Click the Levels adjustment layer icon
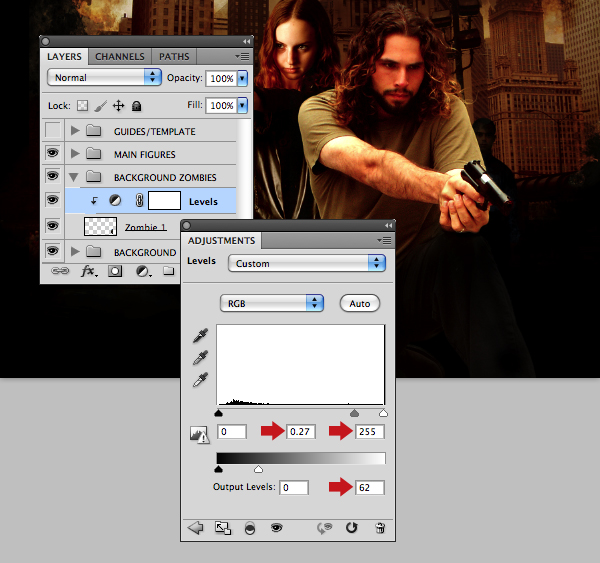Screen dimensions: 600x563 point(115,200)
